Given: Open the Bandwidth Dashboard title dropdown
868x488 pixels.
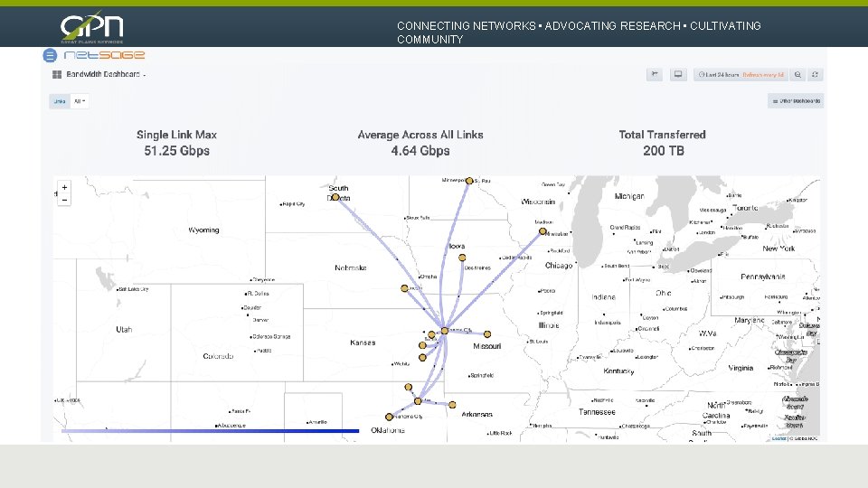Looking at the screenshot, I should (105, 74).
